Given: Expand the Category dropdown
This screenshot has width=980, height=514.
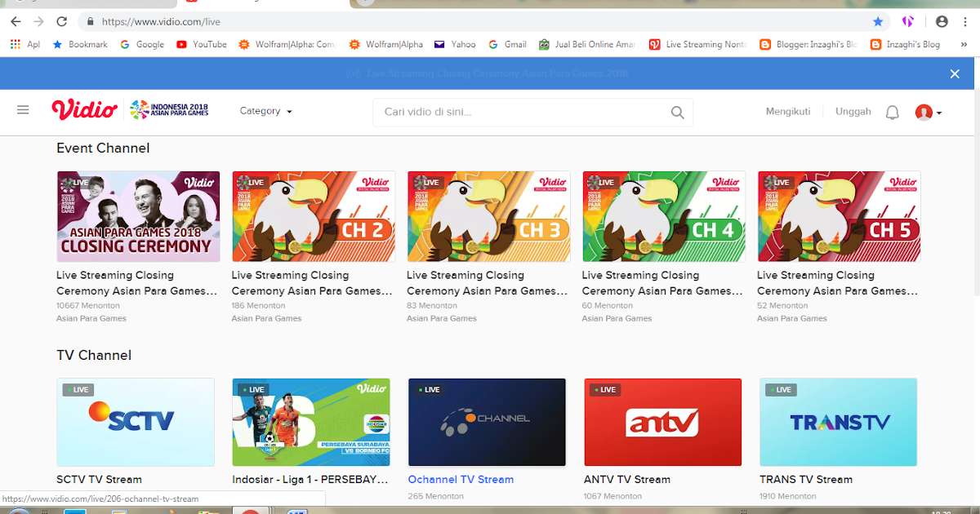Looking at the screenshot, I should point(265,111).
